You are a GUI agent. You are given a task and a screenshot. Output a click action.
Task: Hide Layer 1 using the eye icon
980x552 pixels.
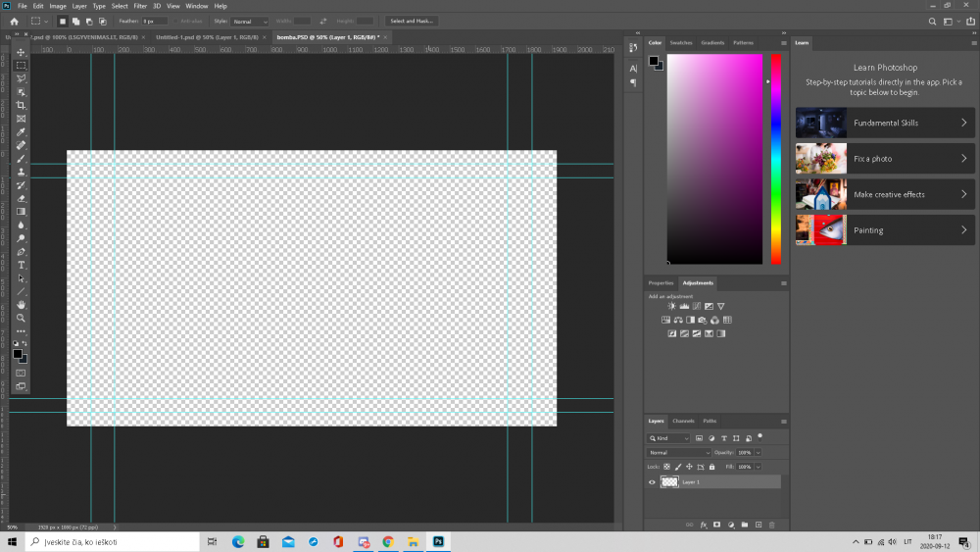click(x=652, y=482)
